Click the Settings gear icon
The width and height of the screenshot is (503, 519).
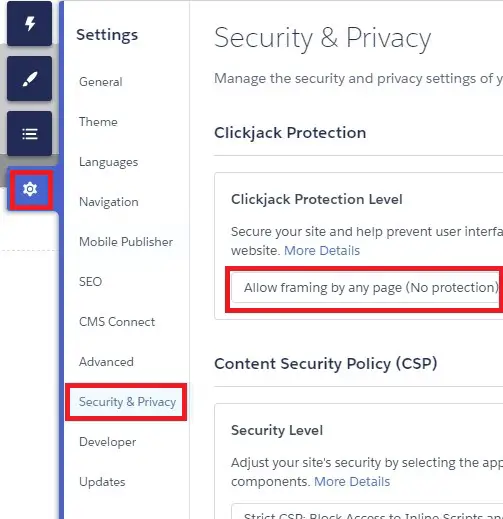click(30, 189)
